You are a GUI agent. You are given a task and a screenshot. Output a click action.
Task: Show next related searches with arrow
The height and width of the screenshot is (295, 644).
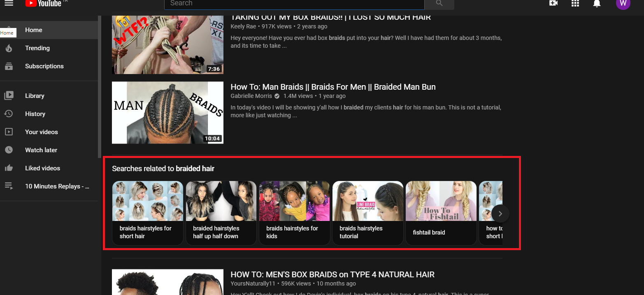[500, 214]
